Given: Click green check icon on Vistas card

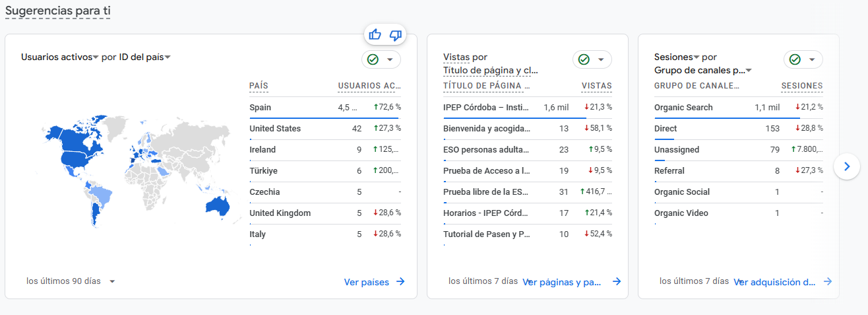Looking at the screenshot, I should click(x=584, y=59).
